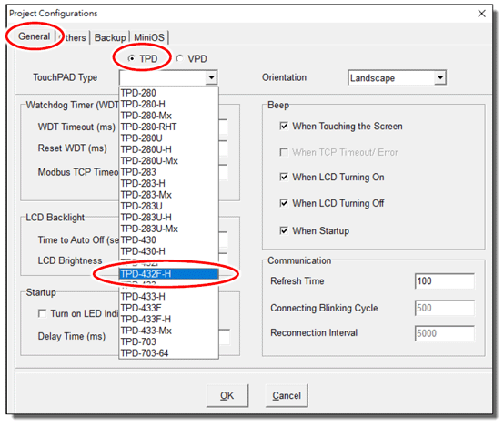This screenshot has width=504, height=428.
Task: Open the Others tab
Action: (x=73, y=37)
